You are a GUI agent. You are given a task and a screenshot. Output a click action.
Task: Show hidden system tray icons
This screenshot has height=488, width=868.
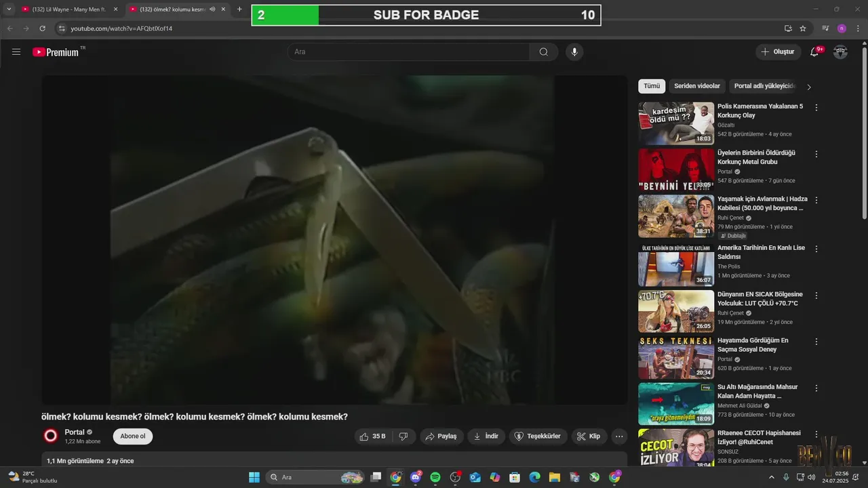771,477
